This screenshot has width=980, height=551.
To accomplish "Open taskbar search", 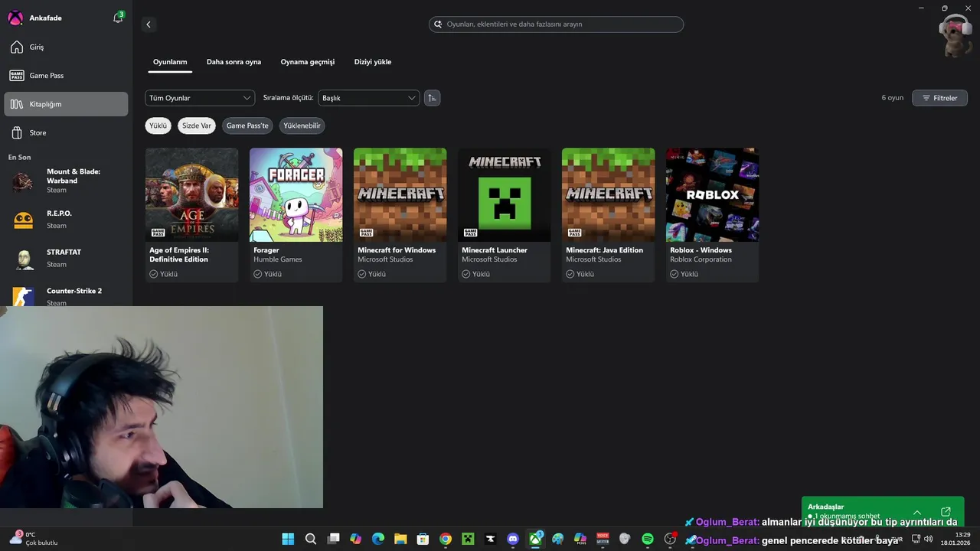I will (x=310, y=539).
